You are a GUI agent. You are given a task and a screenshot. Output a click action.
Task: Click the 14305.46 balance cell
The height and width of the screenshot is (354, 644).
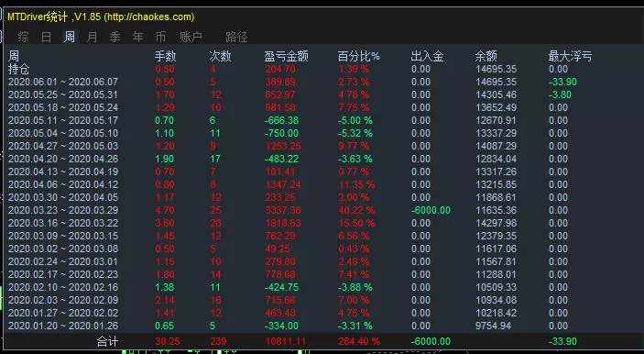(x=496, y=94)
